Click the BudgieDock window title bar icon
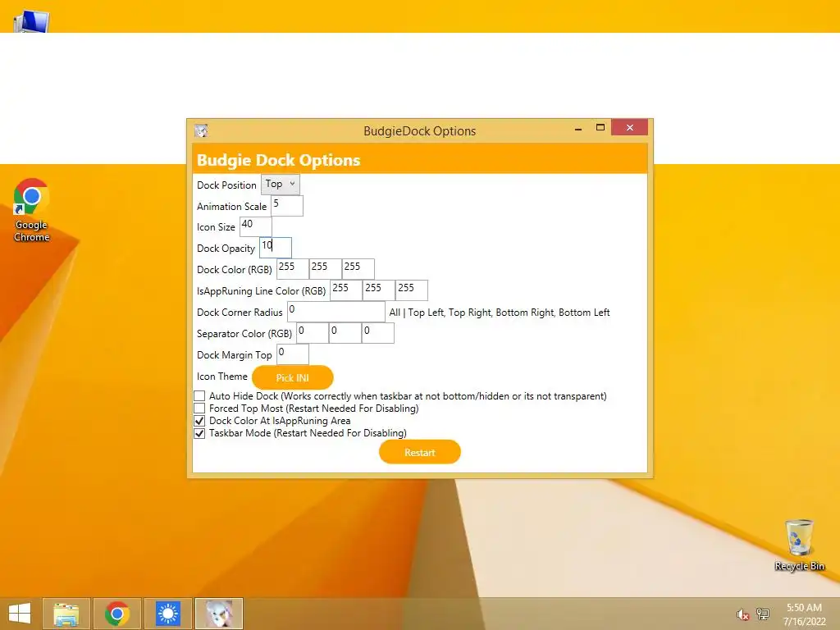The height and width of the screenshot is (630, 840). point(202,130)
